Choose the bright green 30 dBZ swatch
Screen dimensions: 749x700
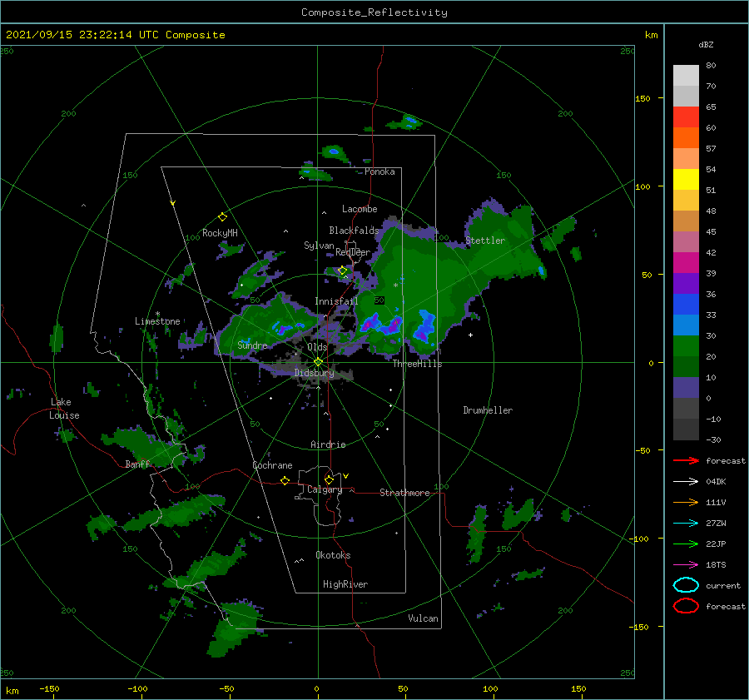[x=686, y=346]
